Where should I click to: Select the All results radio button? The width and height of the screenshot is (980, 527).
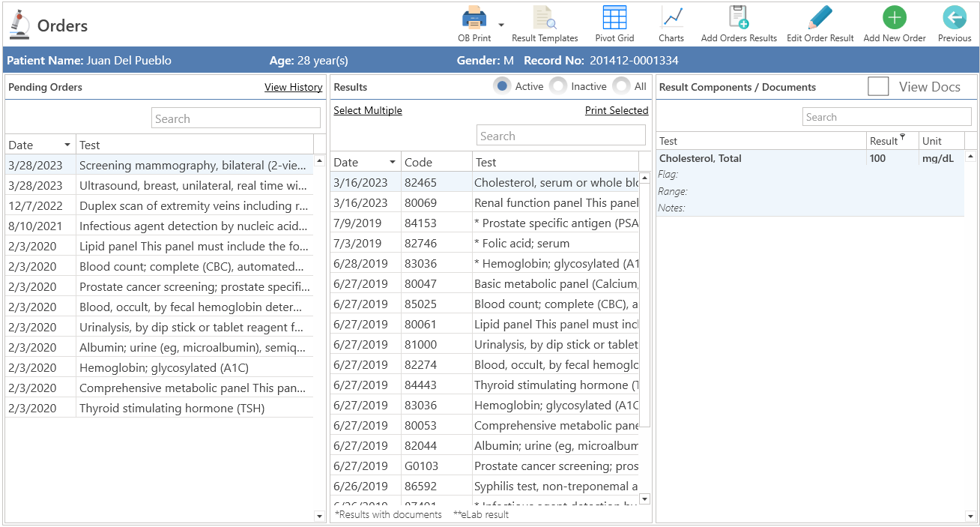[x=621, y=86]
